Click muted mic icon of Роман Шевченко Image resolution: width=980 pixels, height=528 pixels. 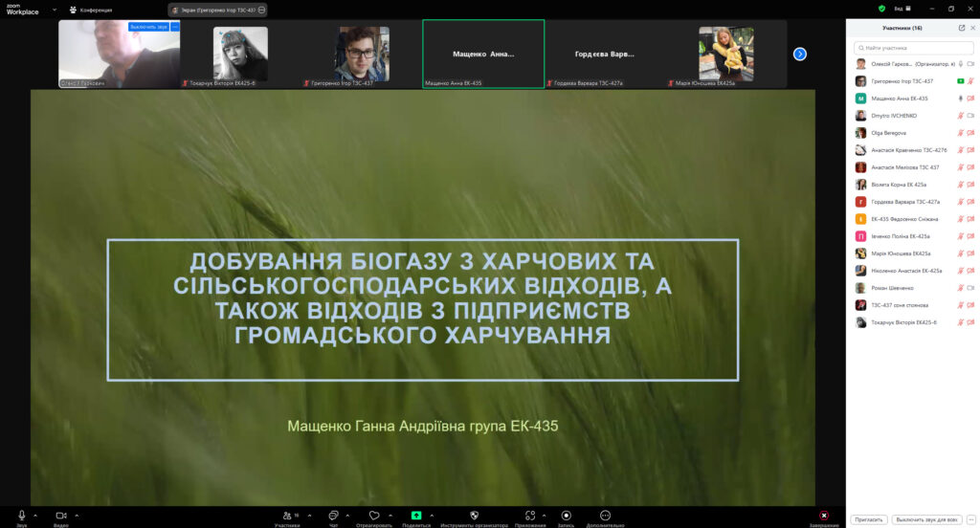(x=961, y=288)
